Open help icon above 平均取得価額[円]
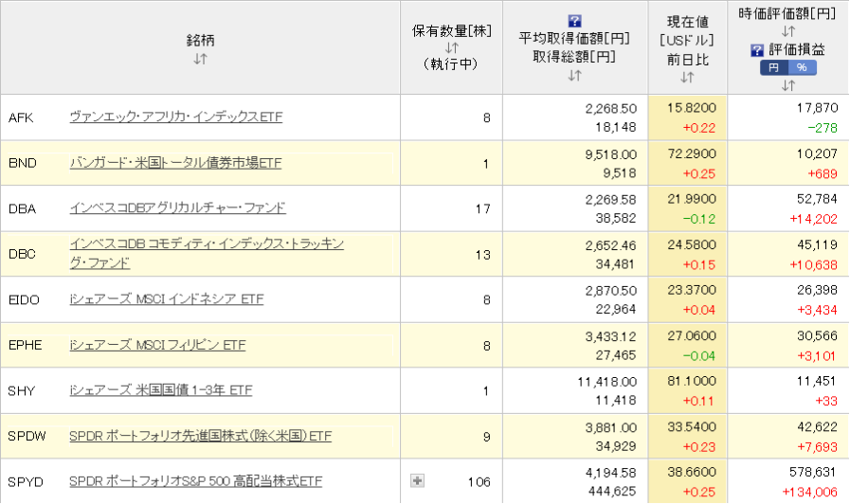This screenshot has height=504, width=850. click(574, 21)
